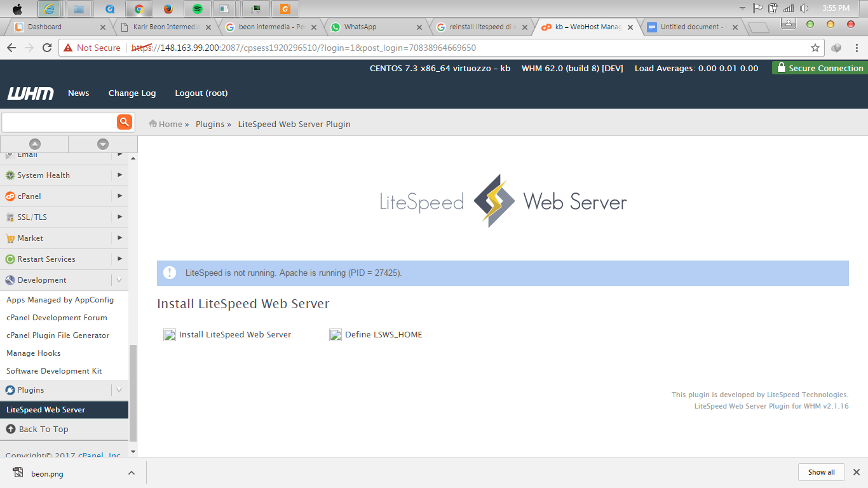Image resolution: width=868 pixels, height=488 pixels.
Task: Open the Change Log menu item
Action: pos(132,93)
